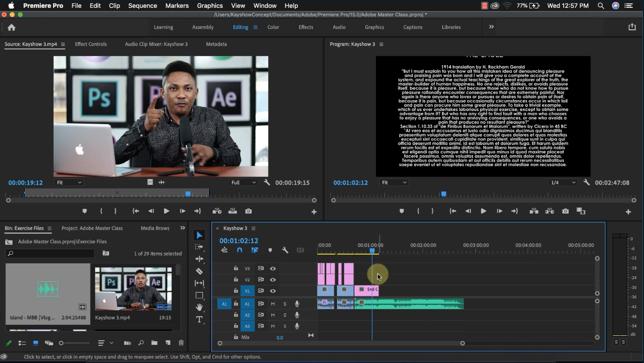Open the Sequence menu
644x363 pixels.
tap(142, 5)
